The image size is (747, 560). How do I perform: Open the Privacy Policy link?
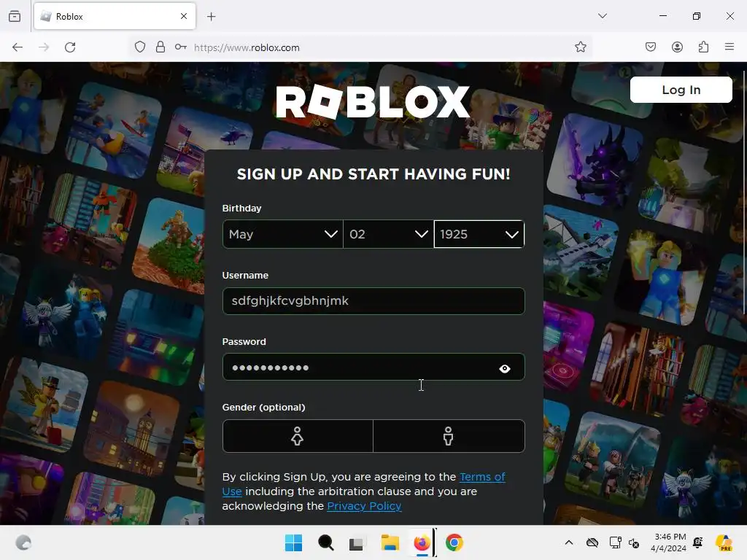click(365, 506)
